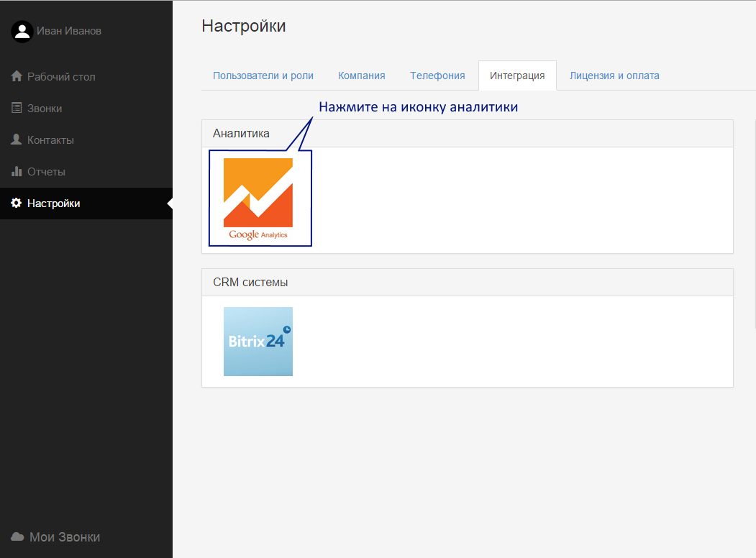Screen dimensions: 756x558
Task: Select the active Интеграция tab
Action: [517, 76]
